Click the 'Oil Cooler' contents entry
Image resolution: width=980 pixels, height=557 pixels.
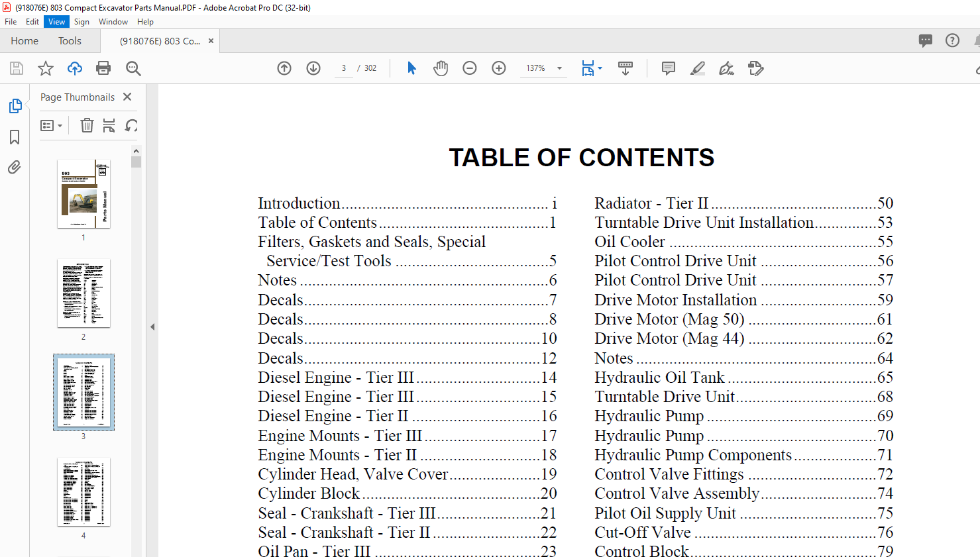[x=743, y=242]
